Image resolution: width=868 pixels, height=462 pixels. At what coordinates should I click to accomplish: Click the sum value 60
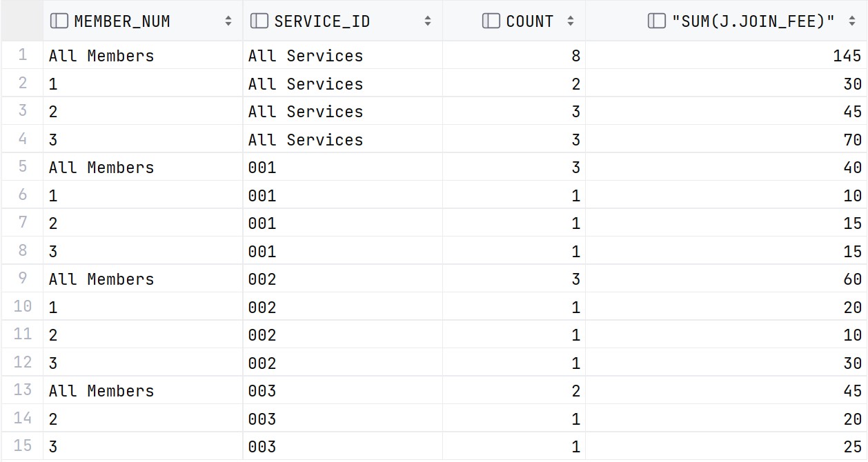coord(727,279)
